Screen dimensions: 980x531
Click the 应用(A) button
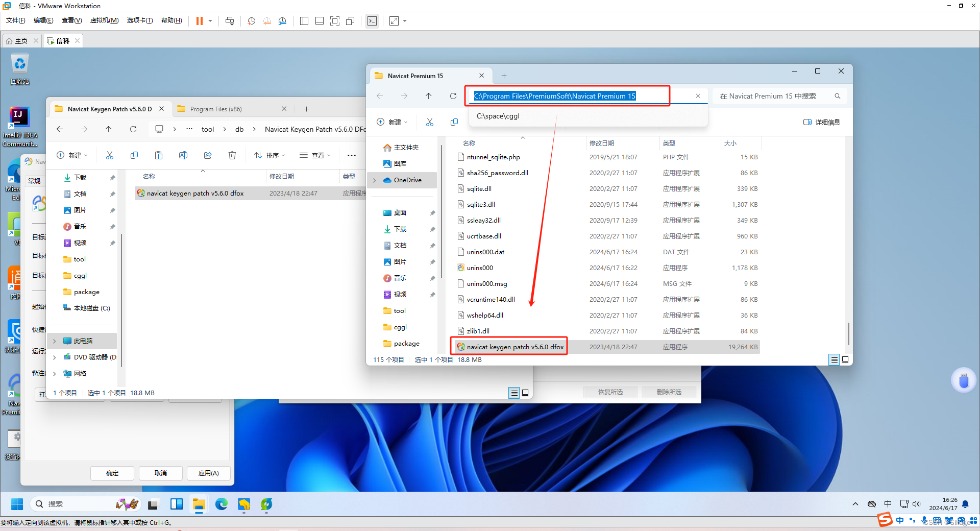(x=209, y=473)
